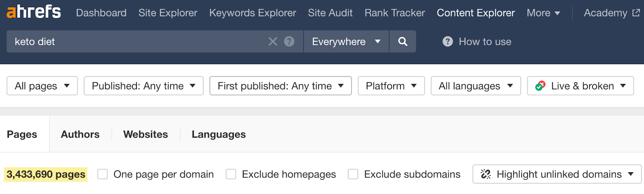
Task: Expand the More navigation menu
Action: point(543,13)
